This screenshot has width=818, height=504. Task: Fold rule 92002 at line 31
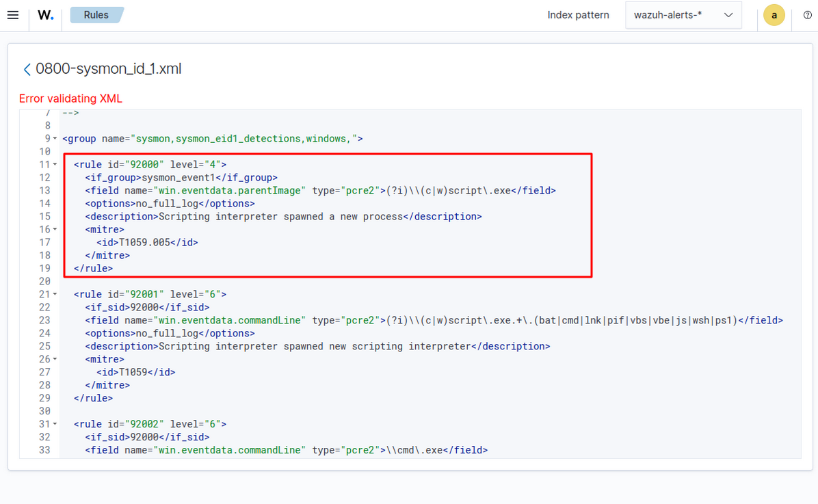[x=55, y=424]
